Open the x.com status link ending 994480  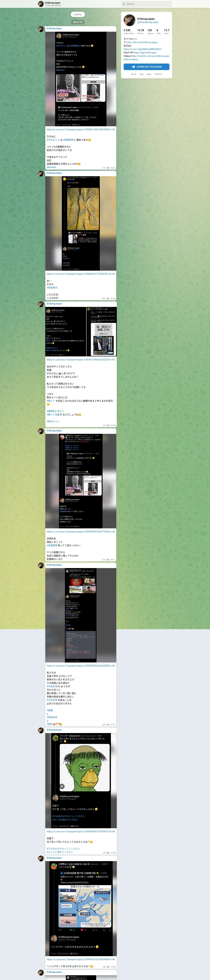point(81,959)
